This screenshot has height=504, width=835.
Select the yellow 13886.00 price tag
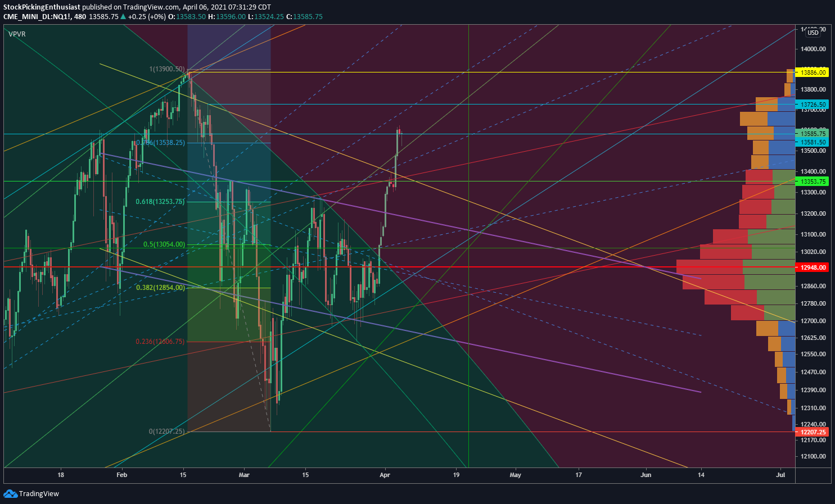click(813, 72)
